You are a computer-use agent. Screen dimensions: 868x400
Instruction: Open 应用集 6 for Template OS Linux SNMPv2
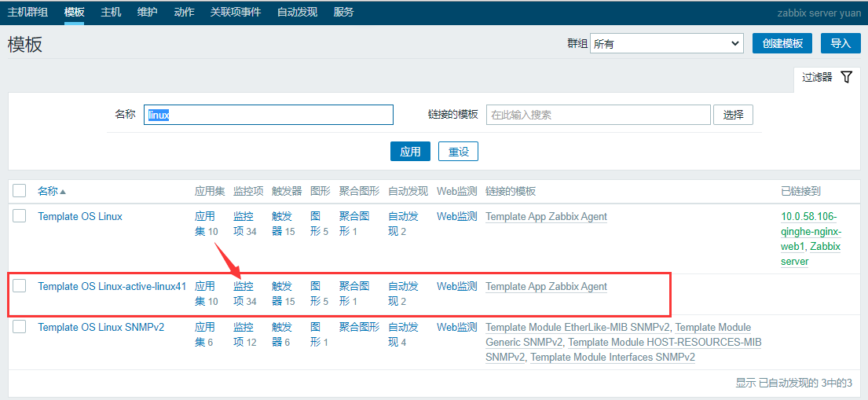pyautogui.click(x=205, y=335)
